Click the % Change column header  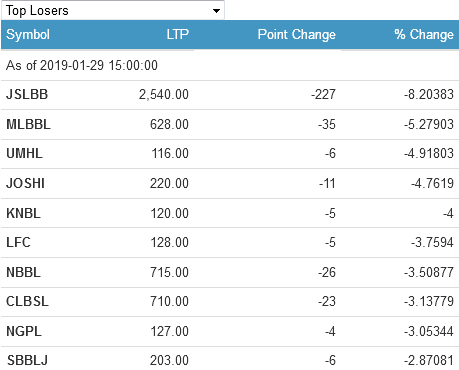[424, 34]
